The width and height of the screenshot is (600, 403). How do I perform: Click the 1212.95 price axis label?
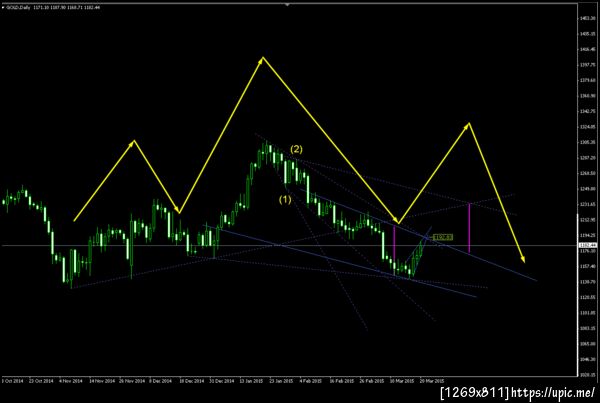[587, 220]
